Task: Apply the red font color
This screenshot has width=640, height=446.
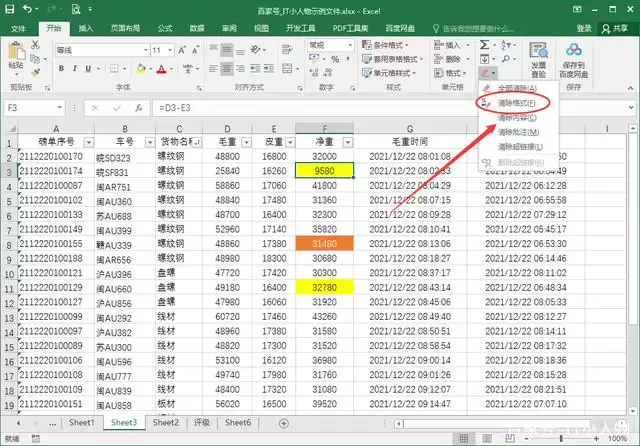Action: pyautogui.click(x=162, y=69)
